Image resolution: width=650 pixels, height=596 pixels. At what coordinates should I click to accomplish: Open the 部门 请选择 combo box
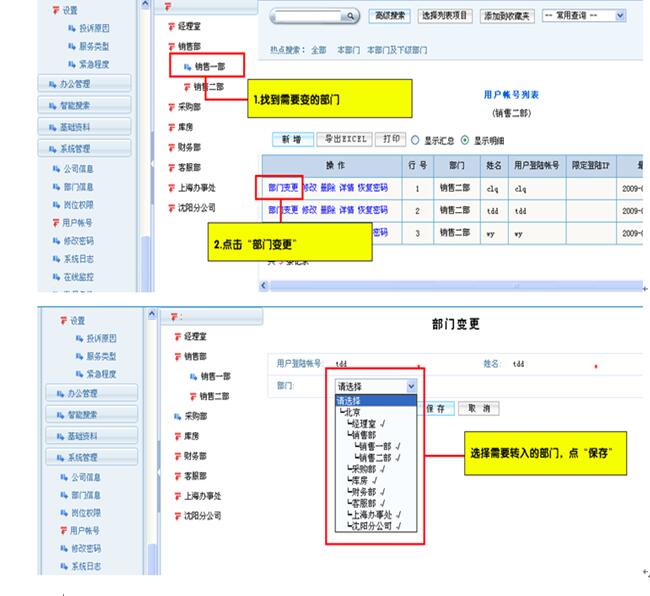click(376, 385)
